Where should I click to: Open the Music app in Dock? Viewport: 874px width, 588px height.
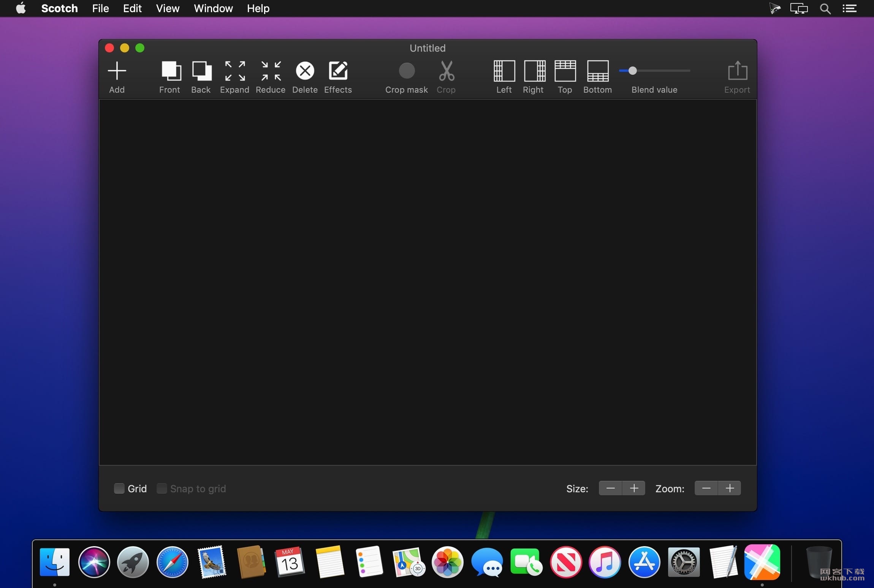(x=605, y=562)
